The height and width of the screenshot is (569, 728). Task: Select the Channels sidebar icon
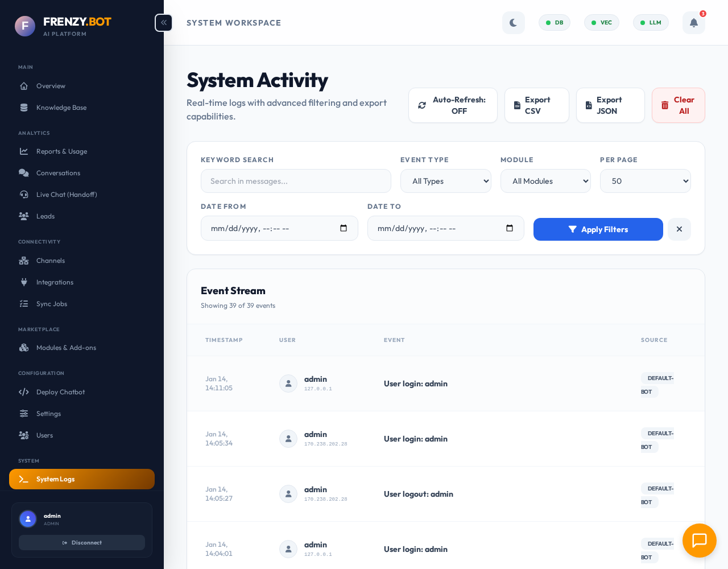(x=24, y=261)
